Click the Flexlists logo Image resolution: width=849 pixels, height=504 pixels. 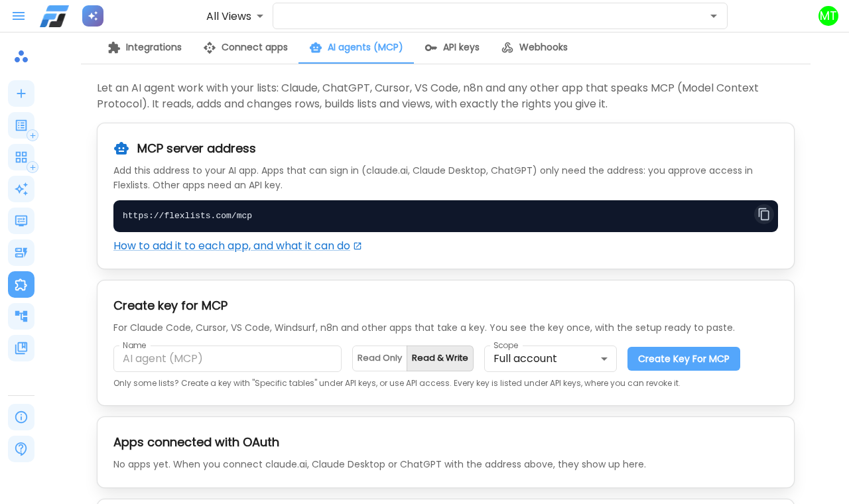click(54, 16)
